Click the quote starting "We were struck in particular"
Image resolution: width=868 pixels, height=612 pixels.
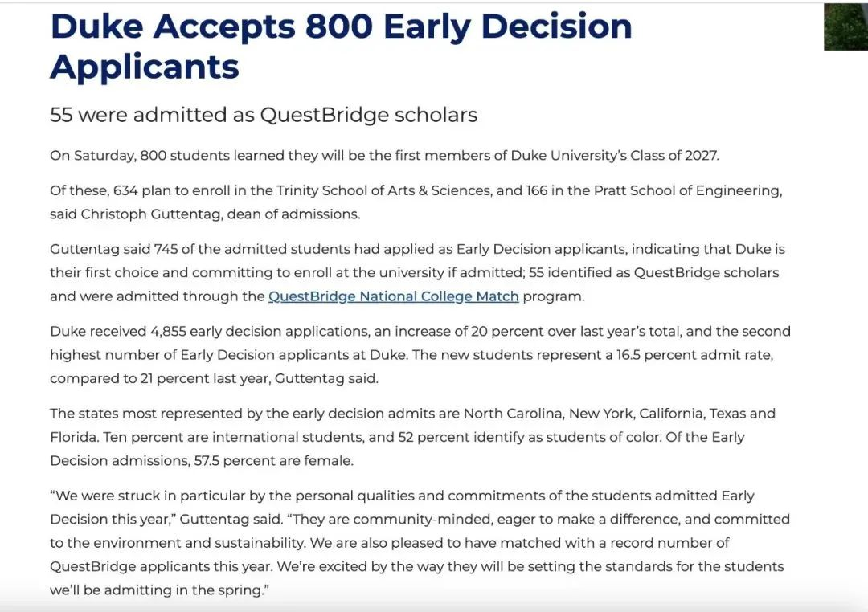(x=420, y=543)
